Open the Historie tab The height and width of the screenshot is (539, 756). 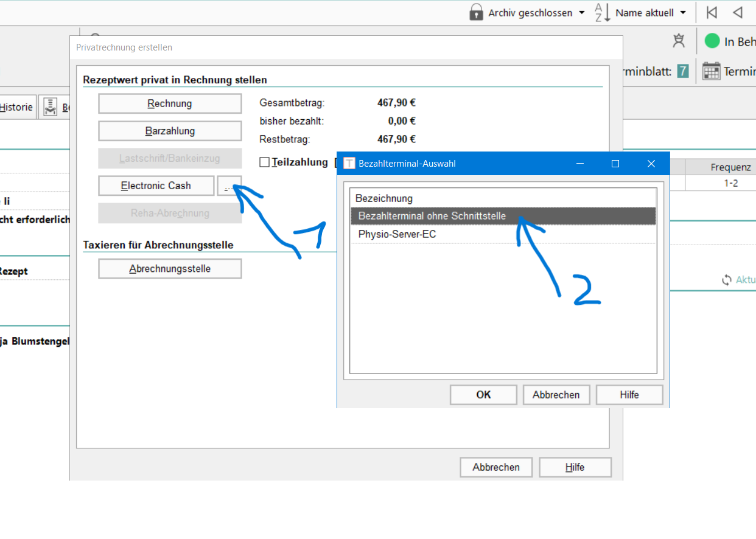pyautogui.click(x=16, y=107)
